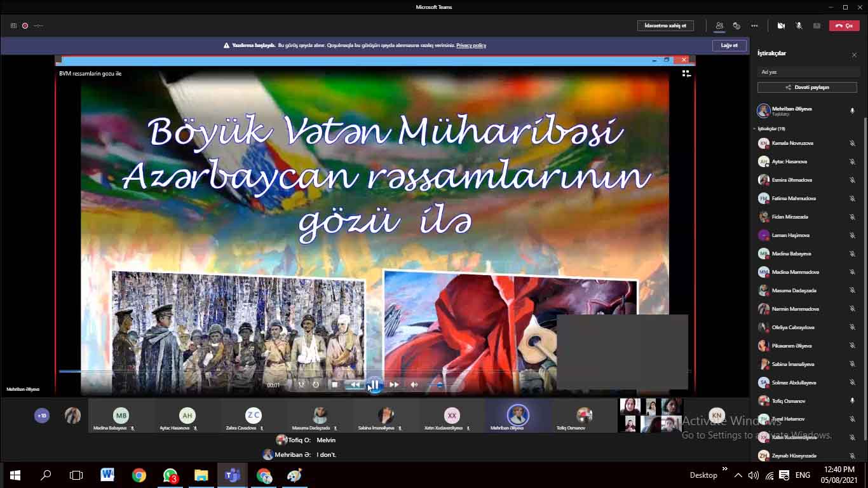The height and width of the screenshot is (488, 868).
Task: Click the grid view icon top left
Action: tap(13, 26)
